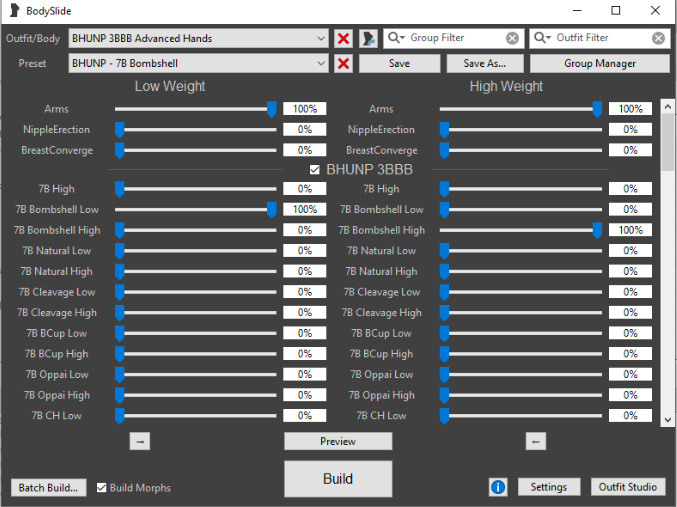Screen dimensions: 677x507
Task: Open the Settings dialog
Action: (549, 487)
